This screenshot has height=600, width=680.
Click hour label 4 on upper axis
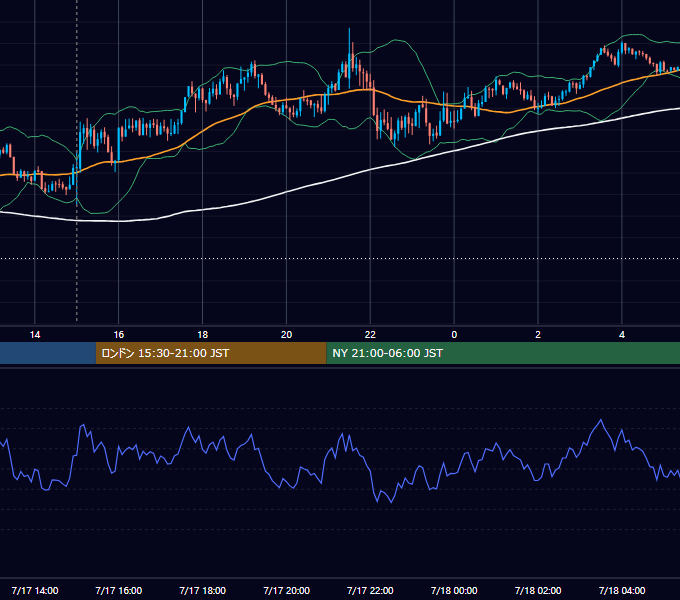pos(622,334)
